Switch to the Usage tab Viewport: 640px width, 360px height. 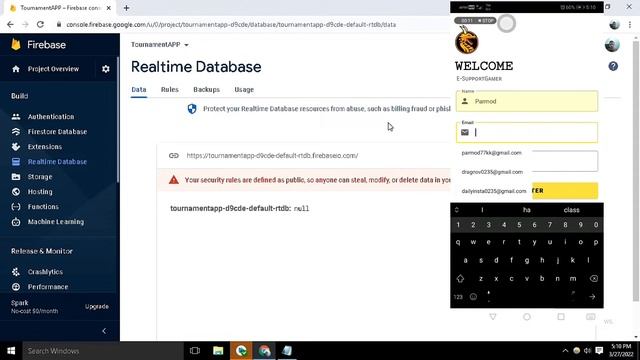244,89
